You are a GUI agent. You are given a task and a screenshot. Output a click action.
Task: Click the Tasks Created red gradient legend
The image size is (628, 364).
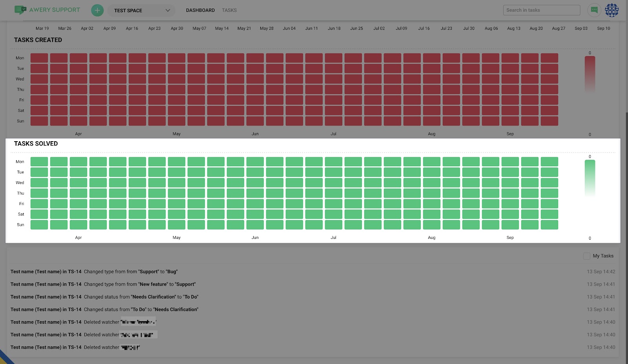[590, 74]
